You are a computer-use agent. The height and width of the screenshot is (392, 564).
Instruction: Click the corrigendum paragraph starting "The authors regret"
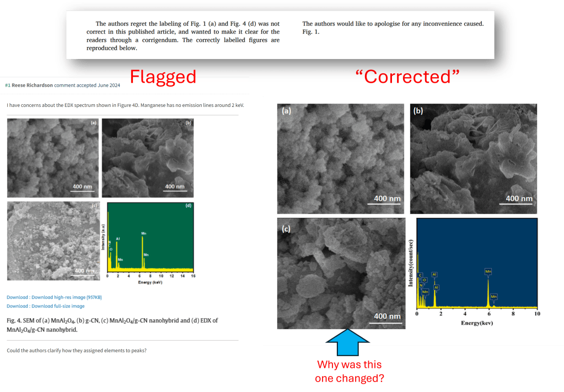(183, 36)
